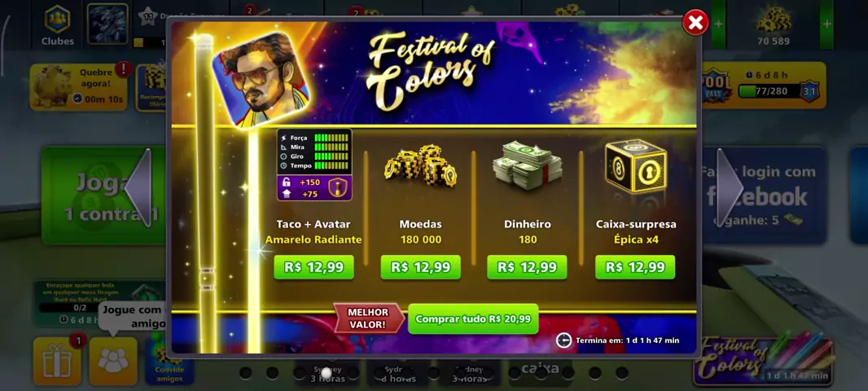Buy Taco + Avatar for R$ 12,99
868x391 pixels.
(x=313, y=267)
